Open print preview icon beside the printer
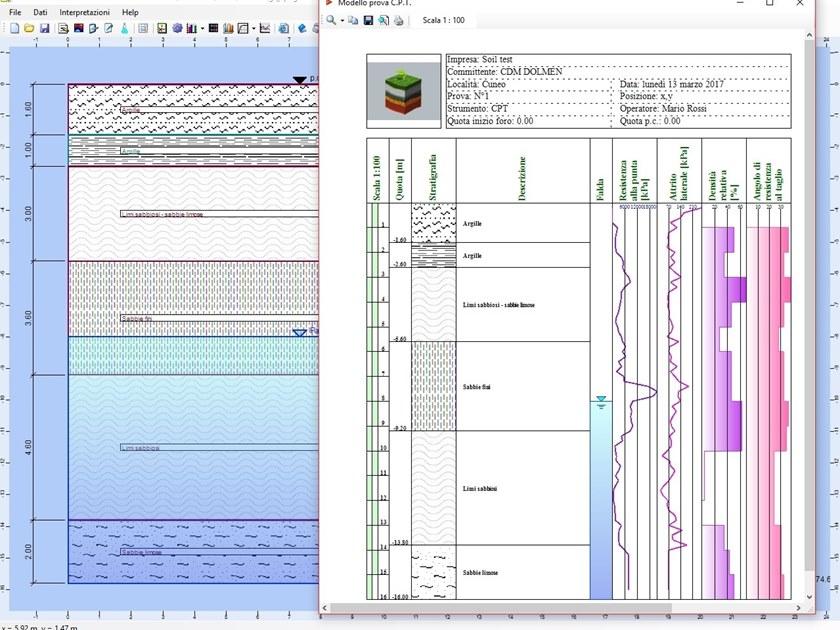840x630 pixels. pos(383,20)
